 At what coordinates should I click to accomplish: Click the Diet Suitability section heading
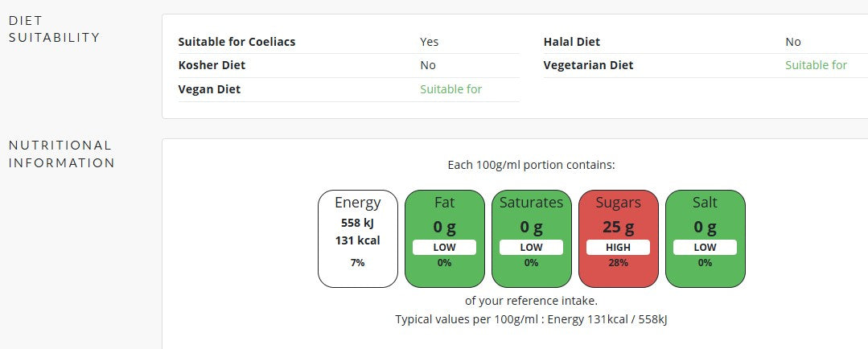click(54, 29)
